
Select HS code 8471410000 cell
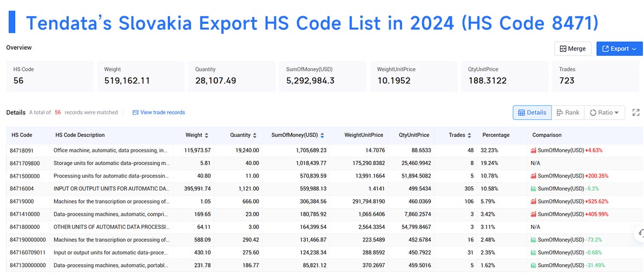25,214
